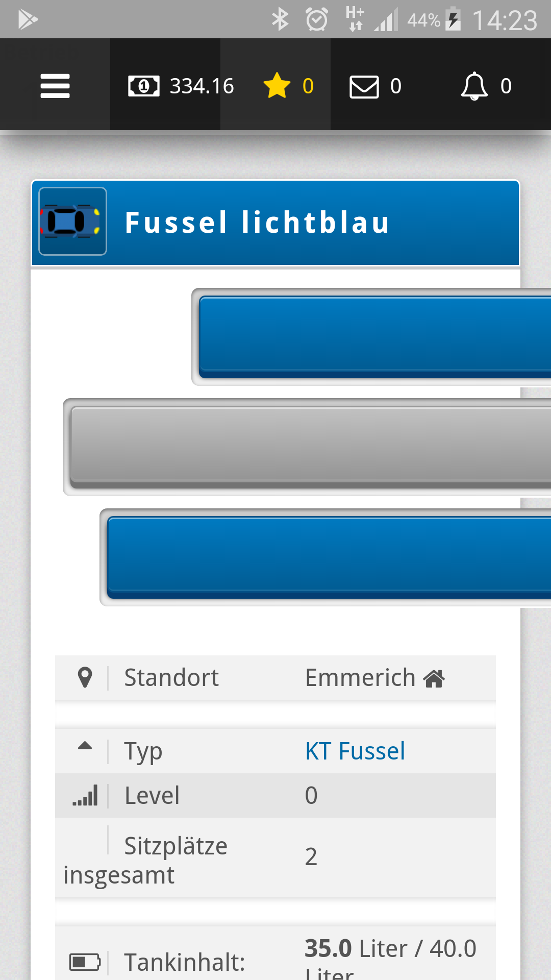This screenshot has width=551, height=980.
Task: Tap the Play Store notification icon
Action: point(28,20)
